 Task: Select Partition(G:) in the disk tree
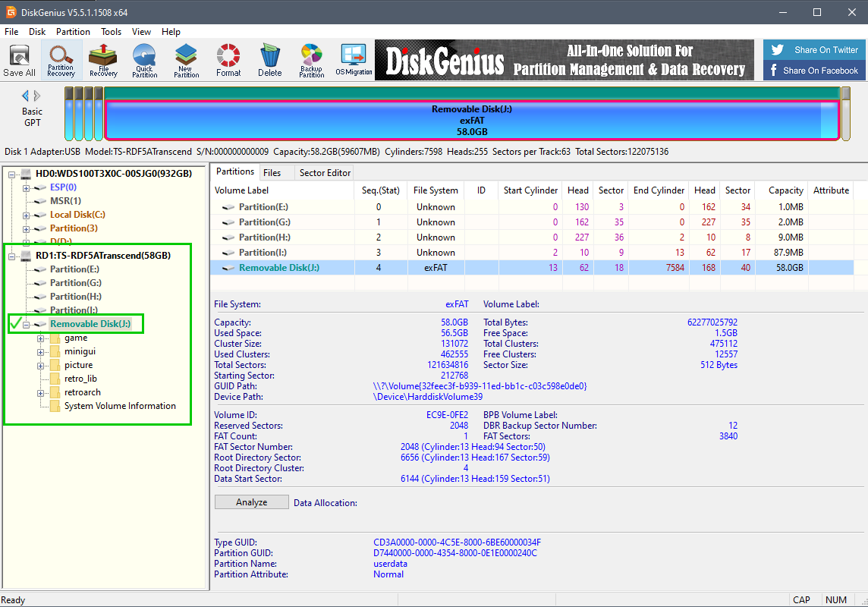click(x=76, y=283)
